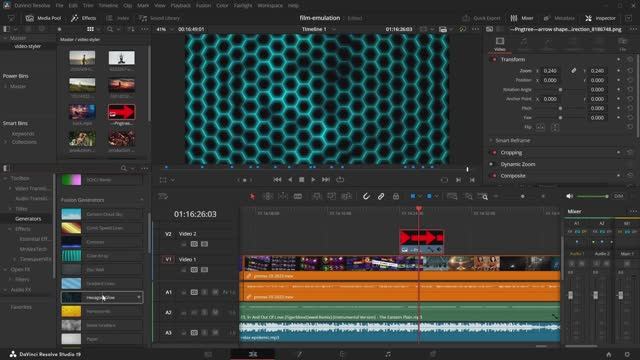Play the timeline forward
This screenshot has height=360, width=640.
tap(313, 180)
